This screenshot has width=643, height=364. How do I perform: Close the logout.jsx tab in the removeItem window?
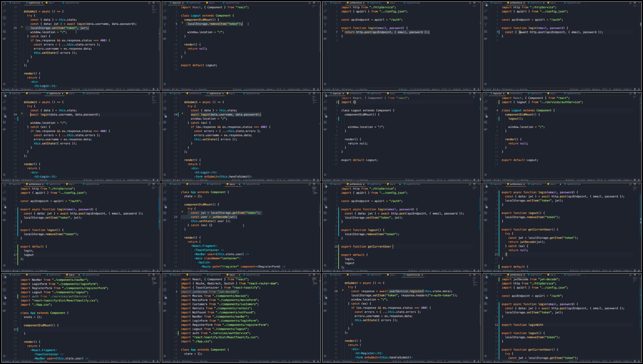pos(183,3)
